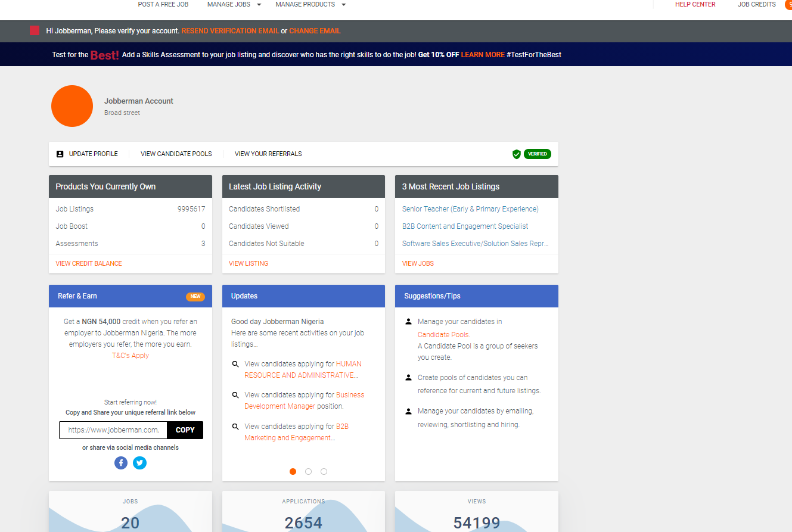Open Post a Free Job menu

[x=163, y=4]
